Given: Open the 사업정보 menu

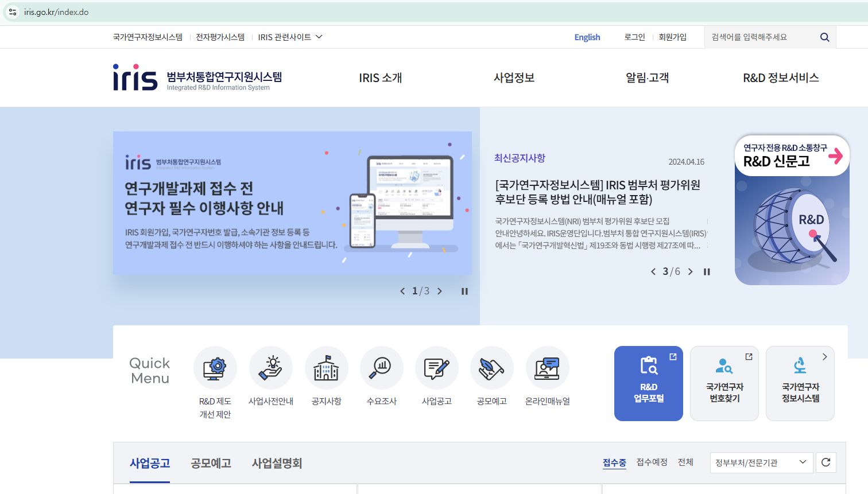Looking at the screenshot, I should click(x=514, y=78).
